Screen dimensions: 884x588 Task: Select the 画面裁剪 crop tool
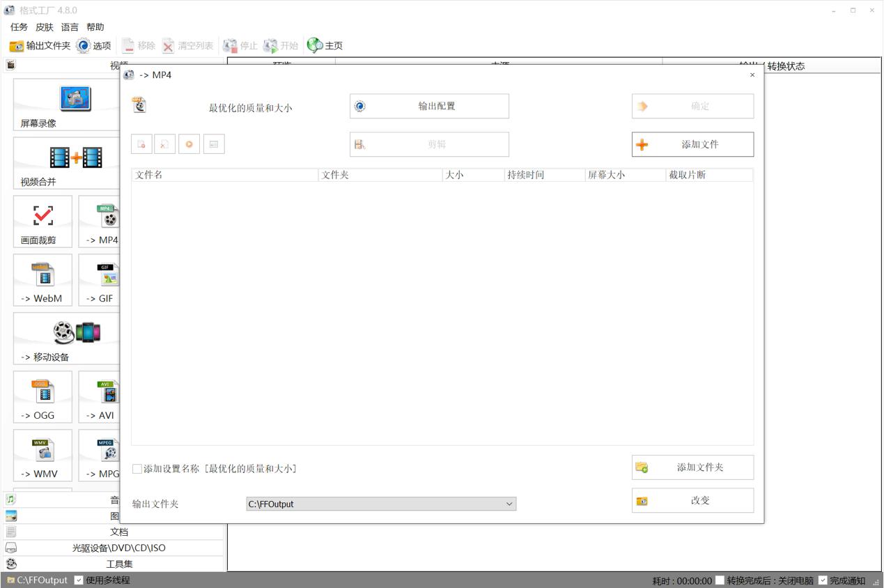tap(42, 221)
